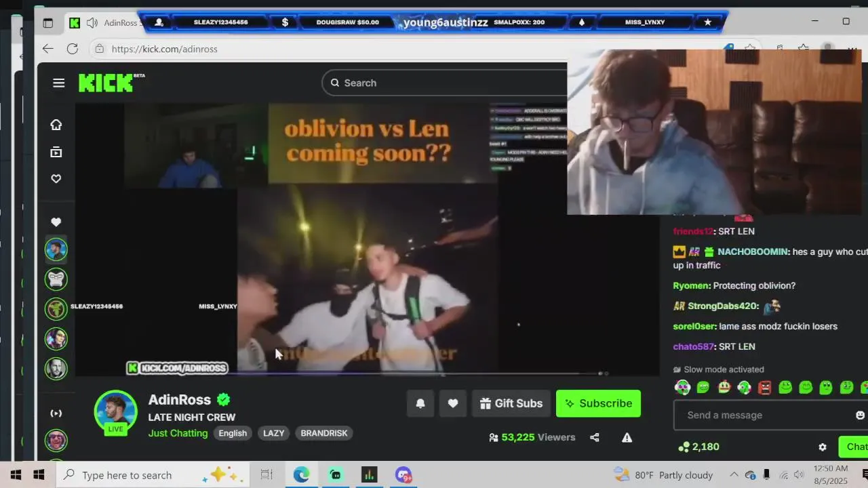Click chat user StrongDabs420
This screenshot has width=868, height=488.
tap(723, 306)
